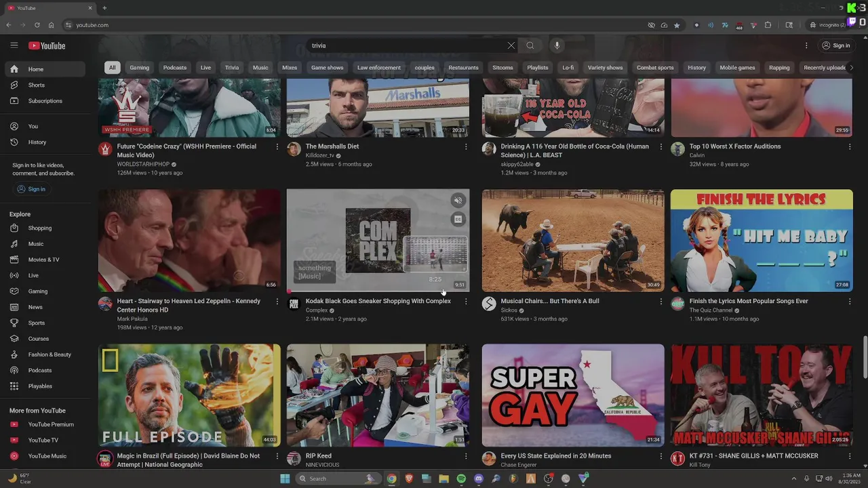Viewport: 868px width, 488px height.
Task: Open Fashion & Beauty under Explore
Action: pyautogui.click(x=45, y=354)
